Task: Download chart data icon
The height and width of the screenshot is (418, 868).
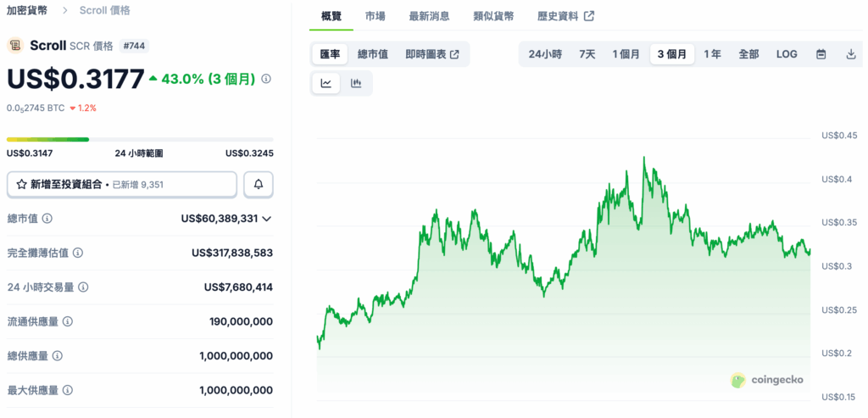Action: pos(851,54)
